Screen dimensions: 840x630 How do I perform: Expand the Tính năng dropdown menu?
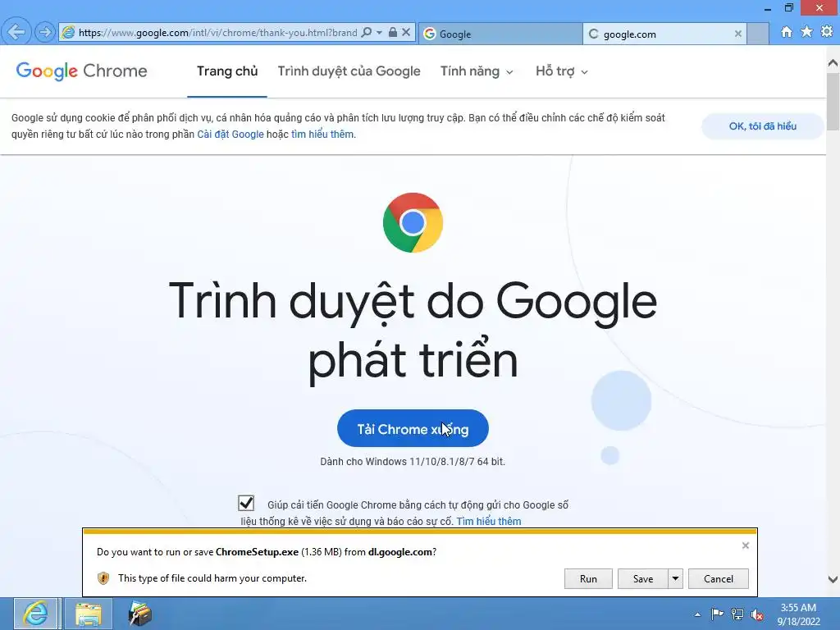477,71
